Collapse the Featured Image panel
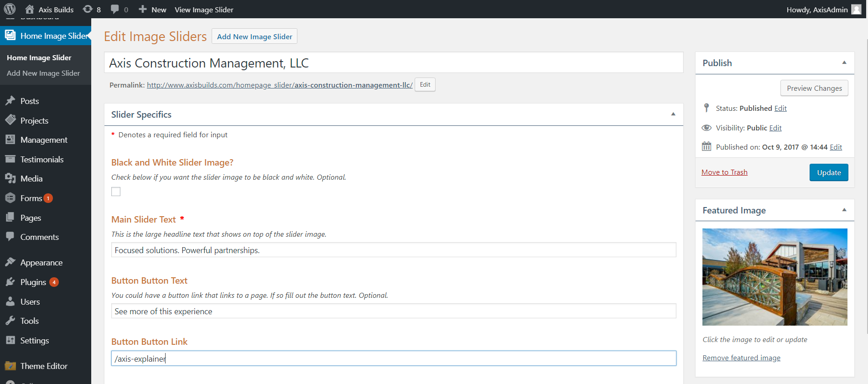The image size is (868, 384). point(844,210)
